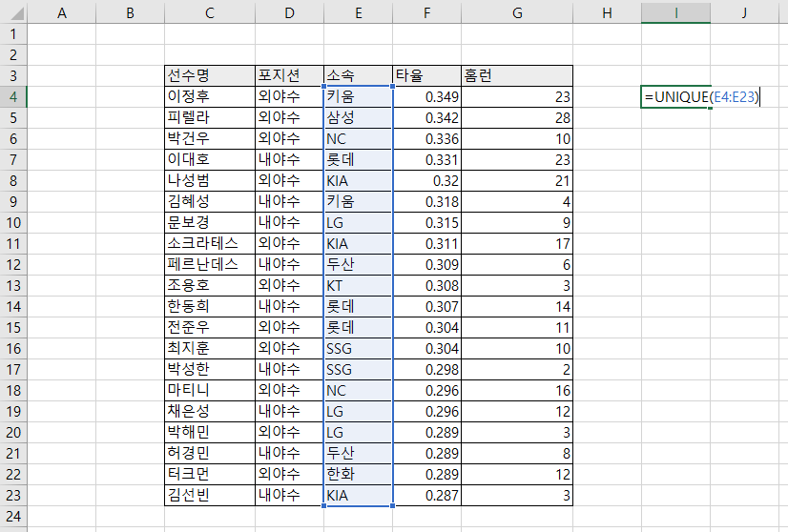Image resolution: width=788 pixels, height=532 pixels.
Task: Select the cell containing 채은성
Action: point(210,412)
